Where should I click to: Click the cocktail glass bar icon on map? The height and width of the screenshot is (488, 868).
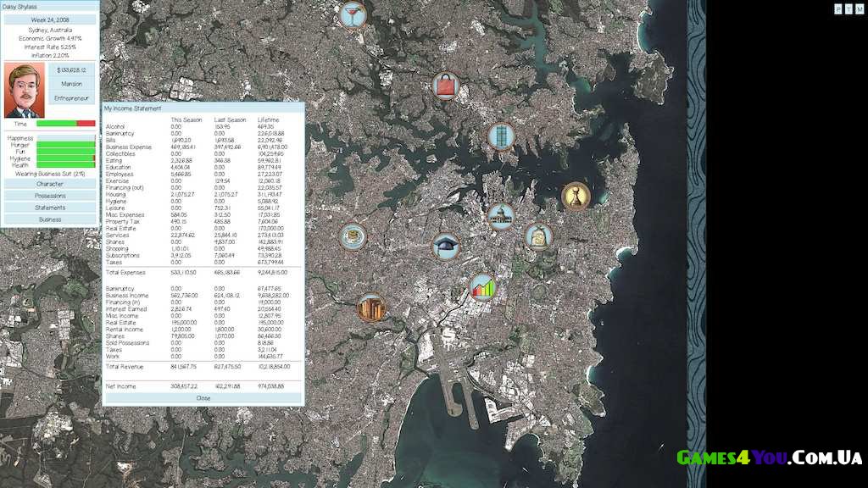[x=352, y=14]
